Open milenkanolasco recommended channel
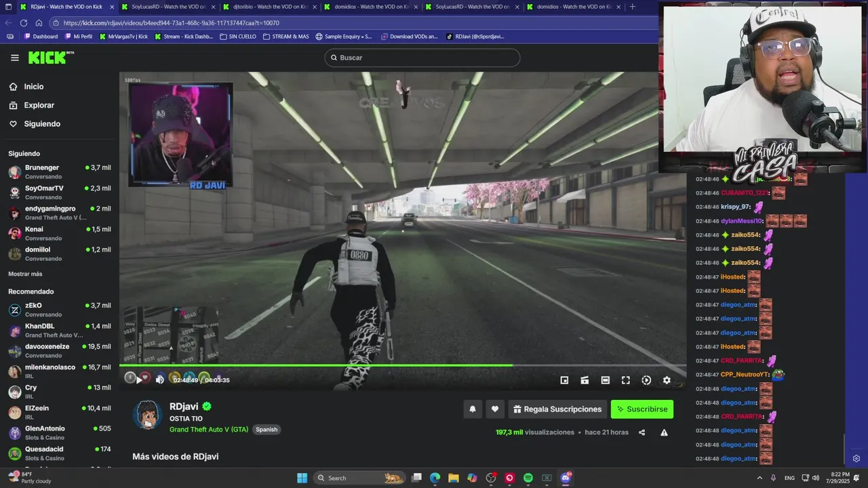 pyautogui.click(x=60, y=371)
